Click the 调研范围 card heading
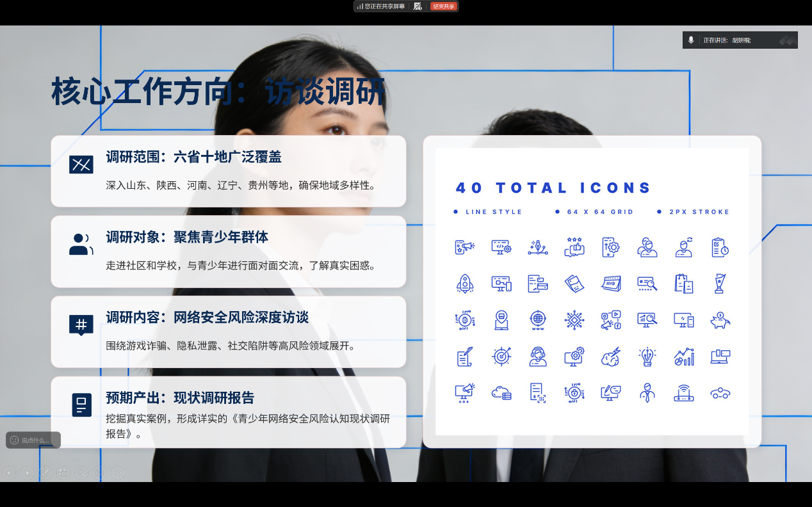Image resolution: width=812 pixels, height=507 pixels. (x=193, y=157)
